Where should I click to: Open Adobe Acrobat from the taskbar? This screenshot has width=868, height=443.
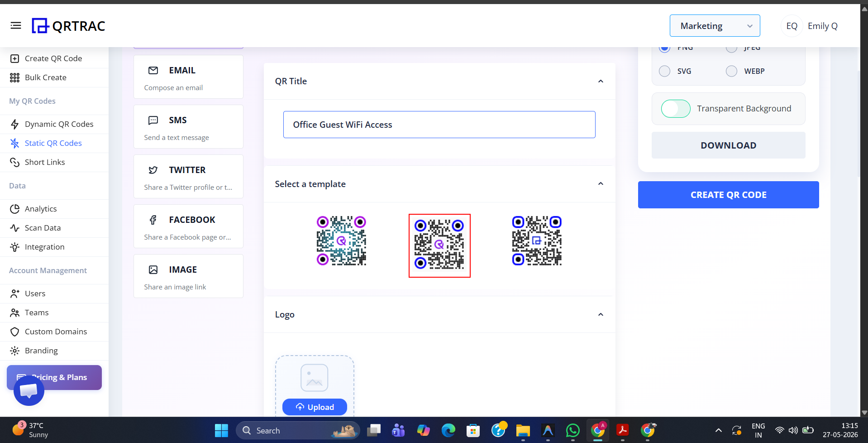pyautogui.click(x=622, y=430)
